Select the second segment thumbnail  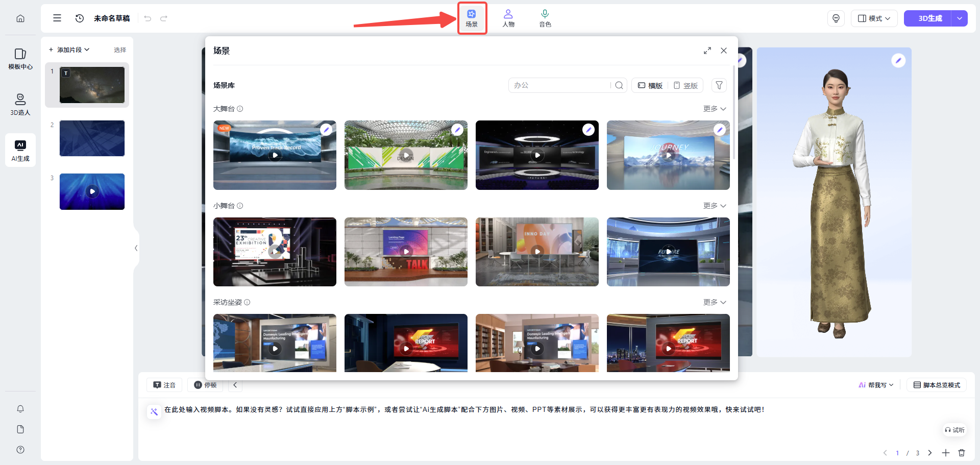pyautogui.click(x=92, y=138)
